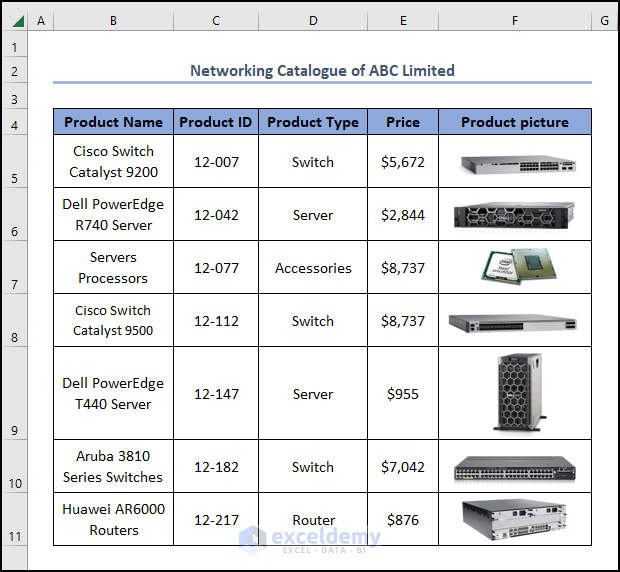The image size is (620, 572).
Task: Select the PowerEdge R740 server picture
Action: point(514,215)
